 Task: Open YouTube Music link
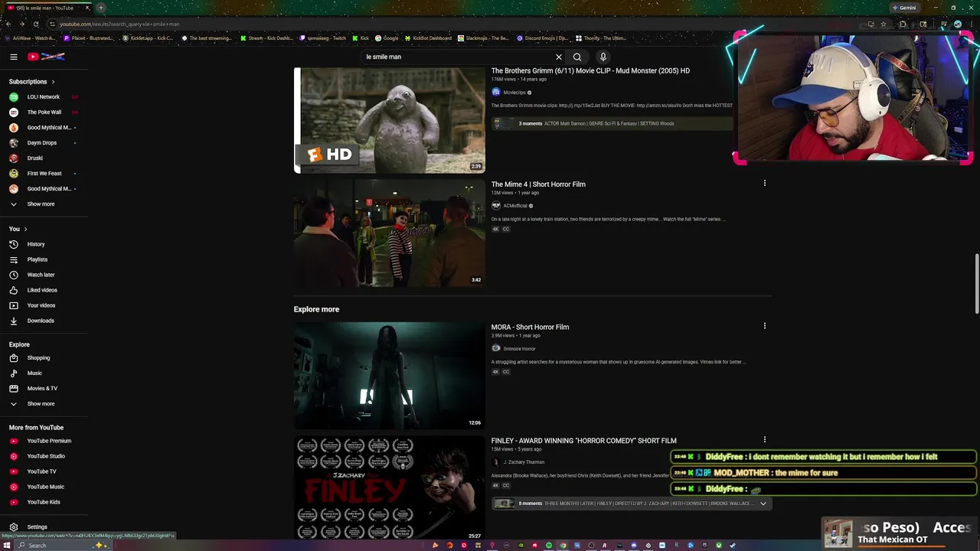(x=44, y=487)
